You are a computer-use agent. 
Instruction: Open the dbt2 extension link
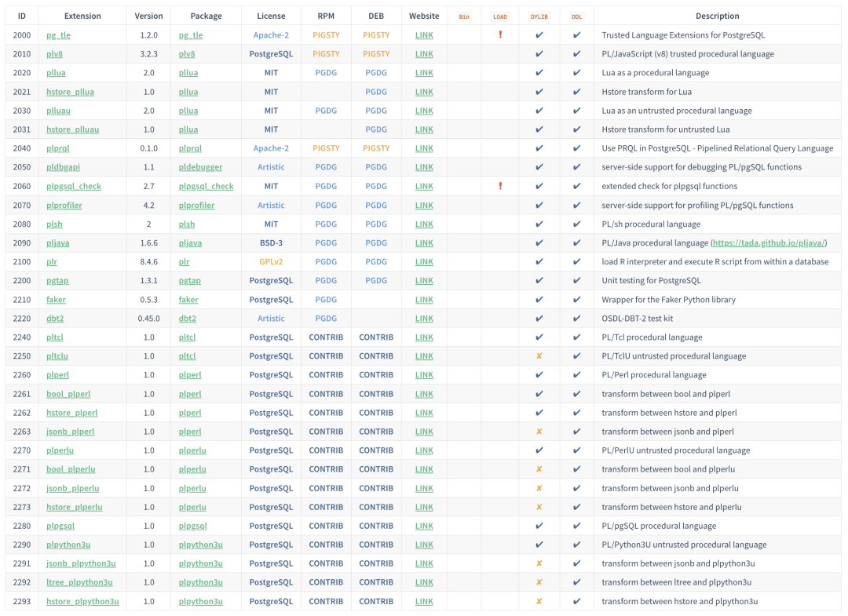pyautogui.click(x=55, y=319)
